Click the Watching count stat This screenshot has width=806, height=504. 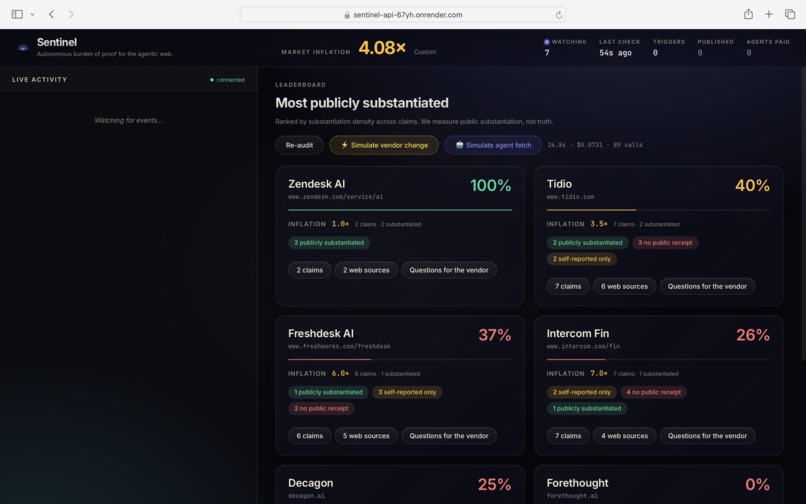click(x=565, y=47)
